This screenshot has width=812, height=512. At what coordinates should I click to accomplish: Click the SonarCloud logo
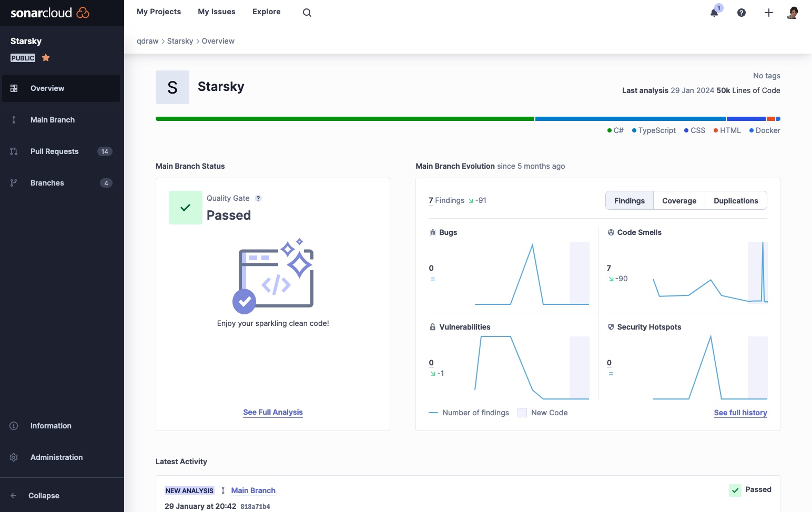pyautogui.click(x=50, y=13)
